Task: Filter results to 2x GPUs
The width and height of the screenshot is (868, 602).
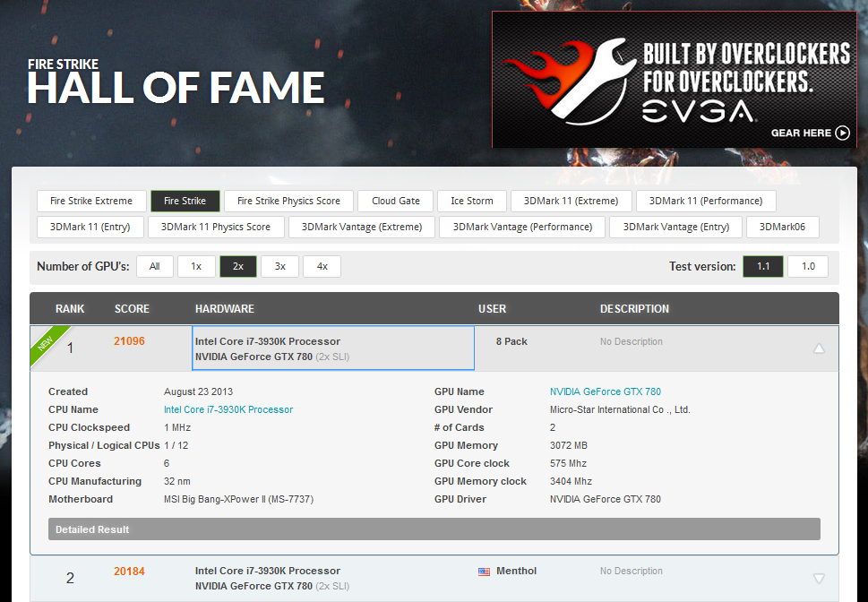Action: tap(238, 266)
